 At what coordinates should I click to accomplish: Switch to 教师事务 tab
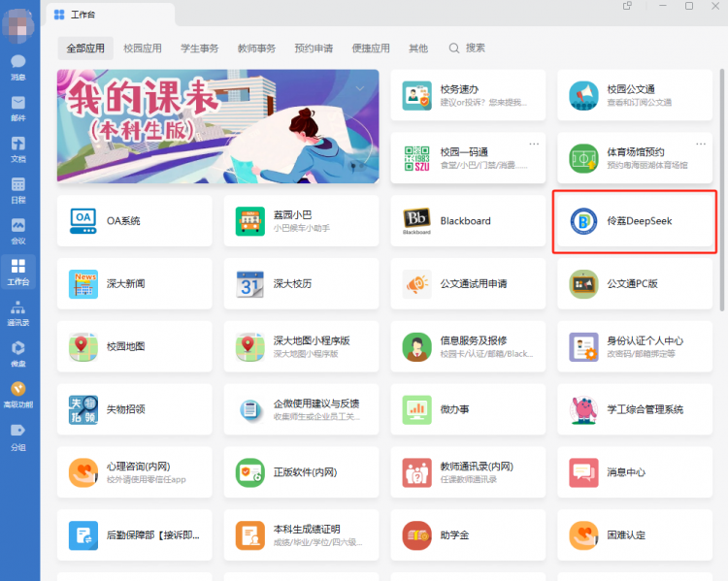click(x=257, y=48)
